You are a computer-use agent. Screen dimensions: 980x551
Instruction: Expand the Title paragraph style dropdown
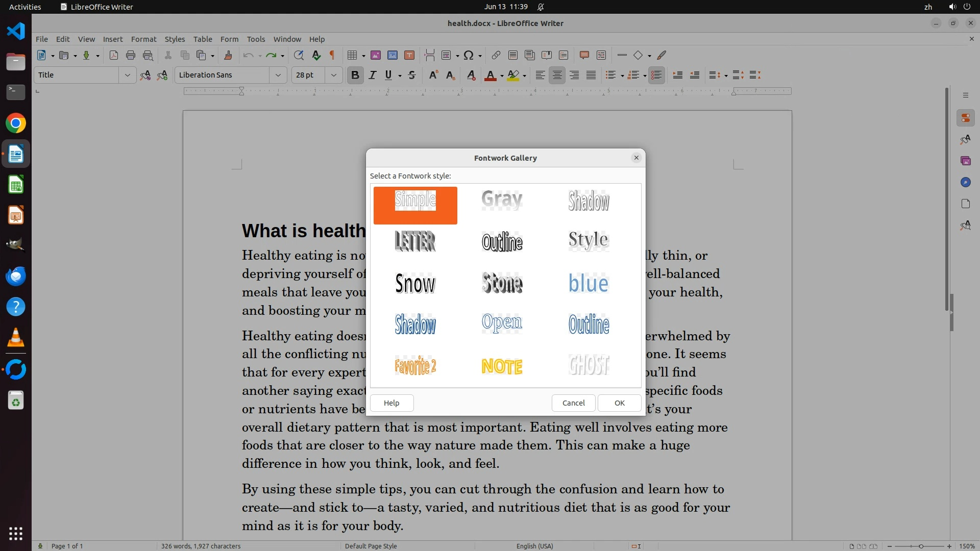pos(127,75)
